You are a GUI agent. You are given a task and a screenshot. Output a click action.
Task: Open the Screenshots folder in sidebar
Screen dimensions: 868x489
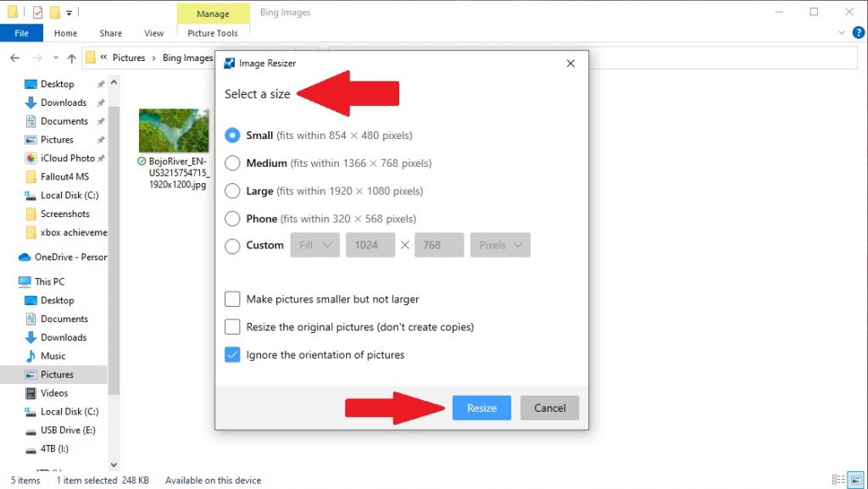coord(64,214)
